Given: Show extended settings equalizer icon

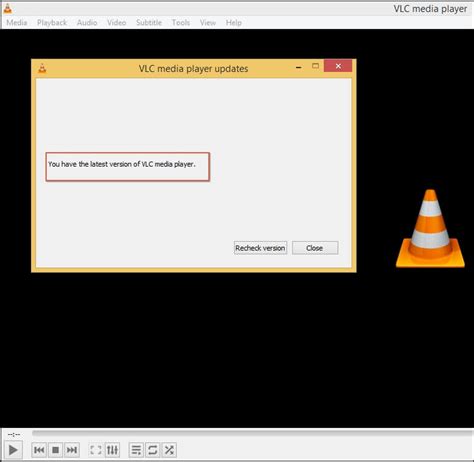Looking at the screenshot, I should (x=112, y=450).
